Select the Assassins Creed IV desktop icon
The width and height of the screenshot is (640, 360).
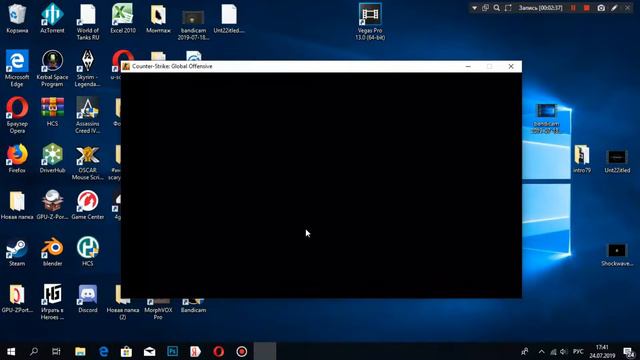pyautogui.click(x=87, y=115)
